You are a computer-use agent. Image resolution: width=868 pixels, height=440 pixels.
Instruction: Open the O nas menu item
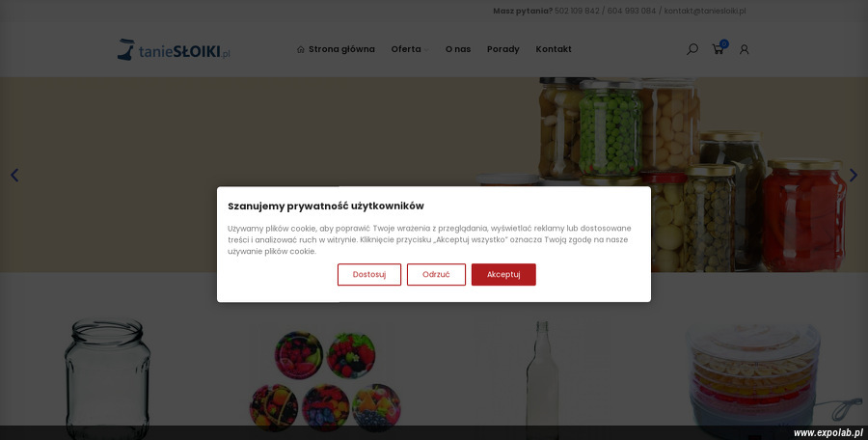click(458, 49)
